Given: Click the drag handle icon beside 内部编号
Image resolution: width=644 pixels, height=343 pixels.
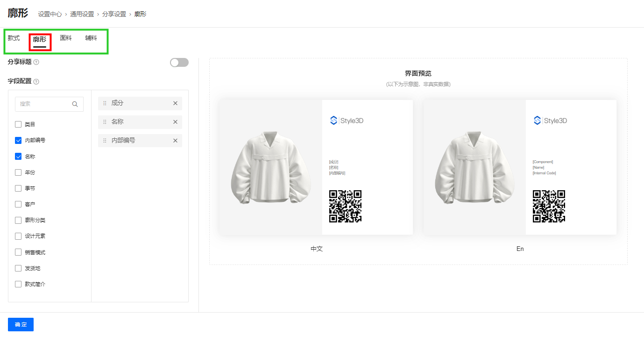Looking at the screenshot, I should [x=105, y=141].
